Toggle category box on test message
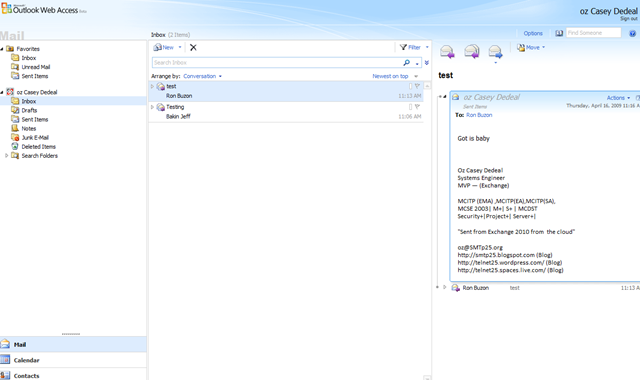 point(410,86)
